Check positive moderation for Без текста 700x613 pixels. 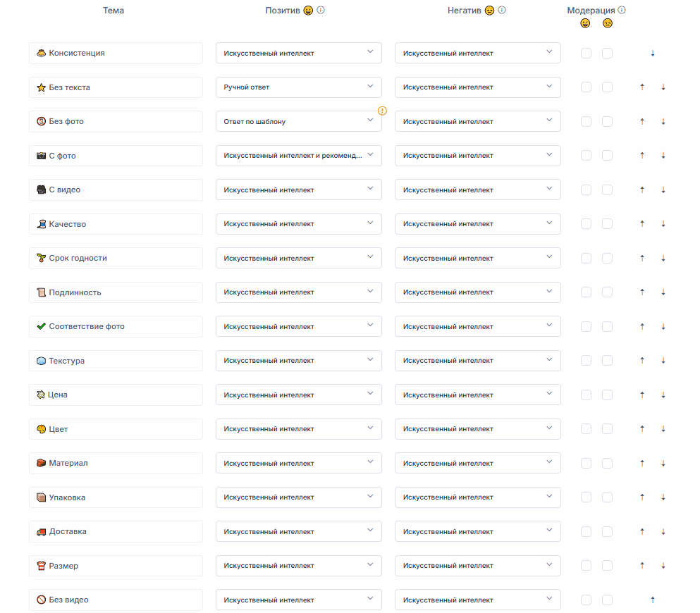587,87
